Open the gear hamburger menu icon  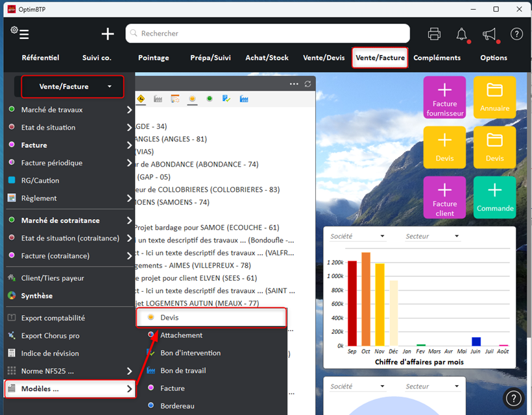point(20,34)
